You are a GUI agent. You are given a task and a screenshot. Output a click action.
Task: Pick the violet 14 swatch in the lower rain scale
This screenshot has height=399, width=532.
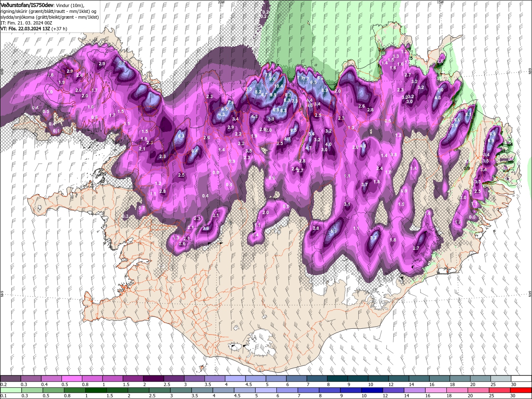(414, 390)
